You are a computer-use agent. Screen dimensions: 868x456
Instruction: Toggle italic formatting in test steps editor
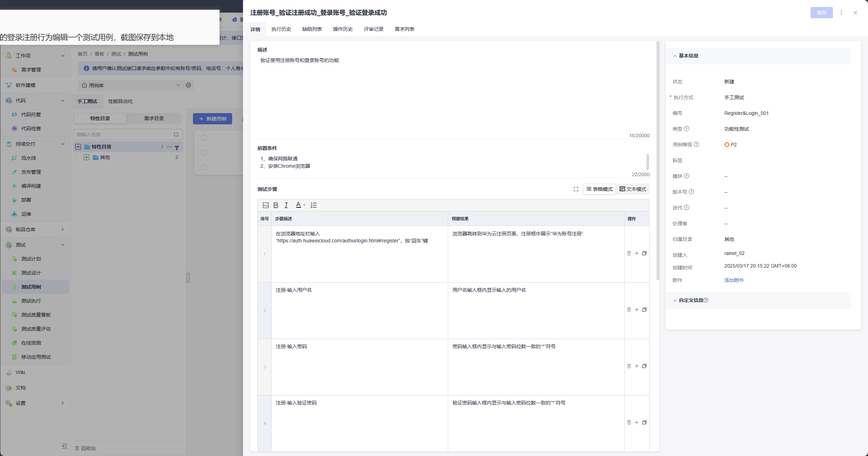pyautogui.click(x=286, y=205)
